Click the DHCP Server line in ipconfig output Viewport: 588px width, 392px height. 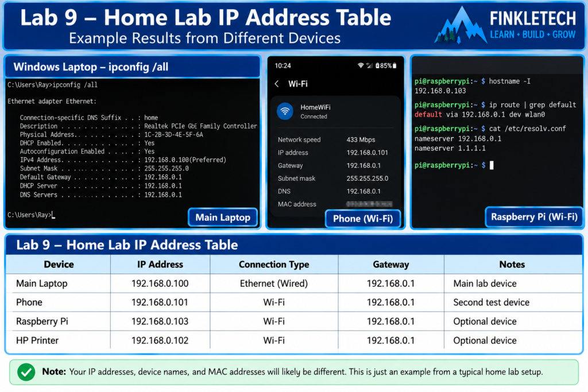click(x=101, y=186)
